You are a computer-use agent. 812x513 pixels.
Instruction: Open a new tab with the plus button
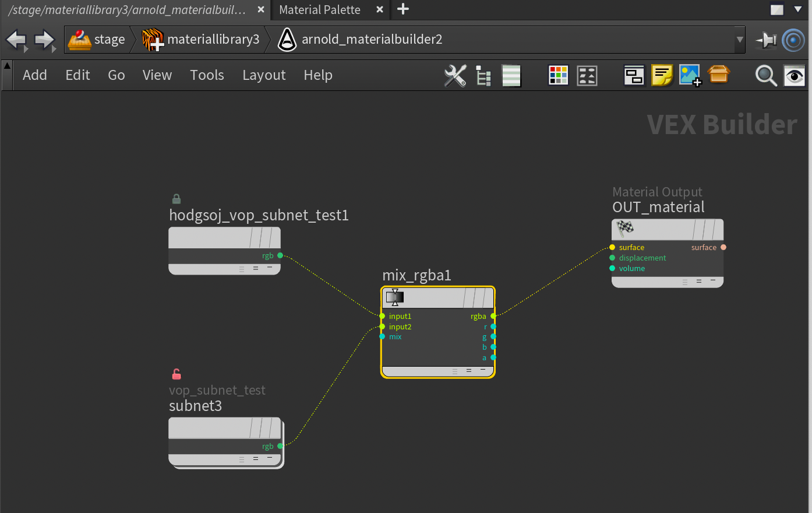(404, 10)
